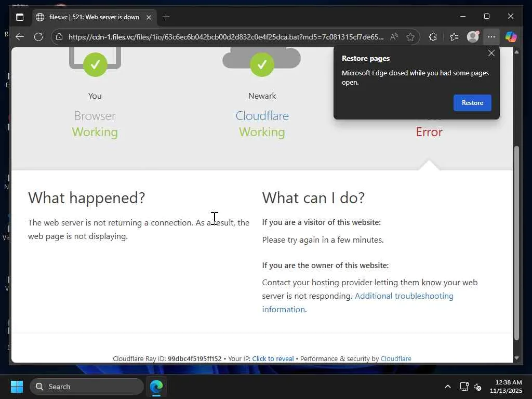Image resolution: width=532 pixels, height=399 pixels.
Task: Open Read aloud icon in address bar
Action: click(x=394, y=37)
